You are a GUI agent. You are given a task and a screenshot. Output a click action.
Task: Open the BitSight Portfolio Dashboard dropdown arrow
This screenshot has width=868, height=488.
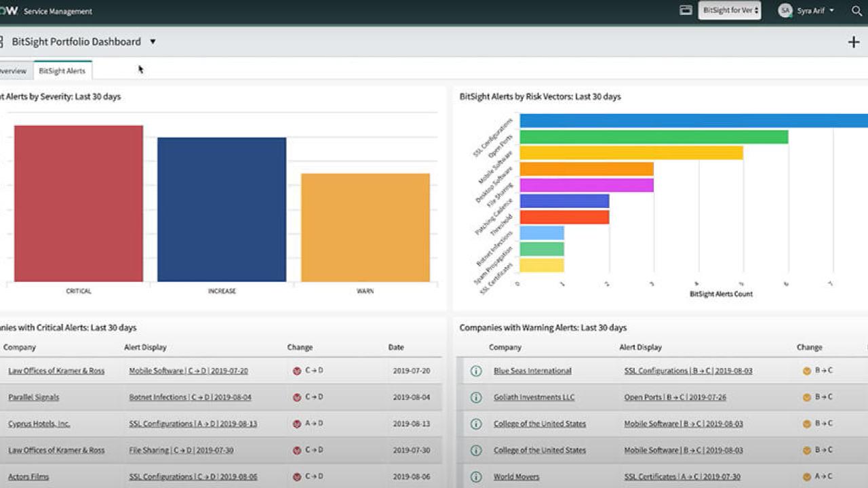click(x=152, y=41)
